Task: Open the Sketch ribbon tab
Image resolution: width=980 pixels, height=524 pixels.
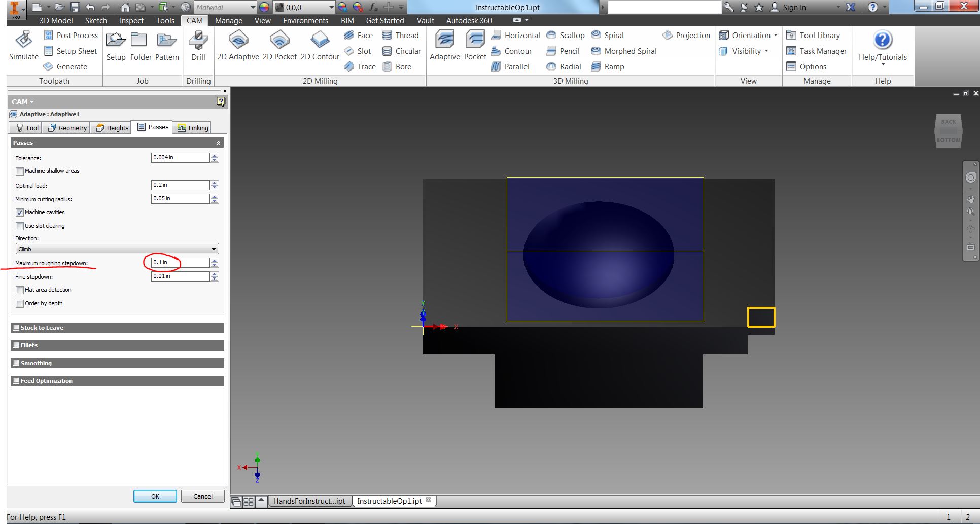Action: point(96,21)
